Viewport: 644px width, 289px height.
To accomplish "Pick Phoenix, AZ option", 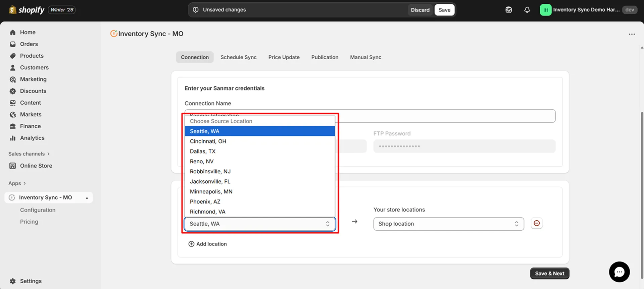I will [260, 201].
